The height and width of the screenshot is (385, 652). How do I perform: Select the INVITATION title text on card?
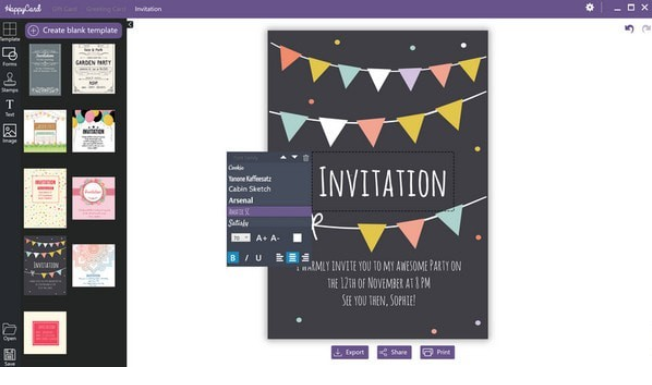(x=383, y=182)
